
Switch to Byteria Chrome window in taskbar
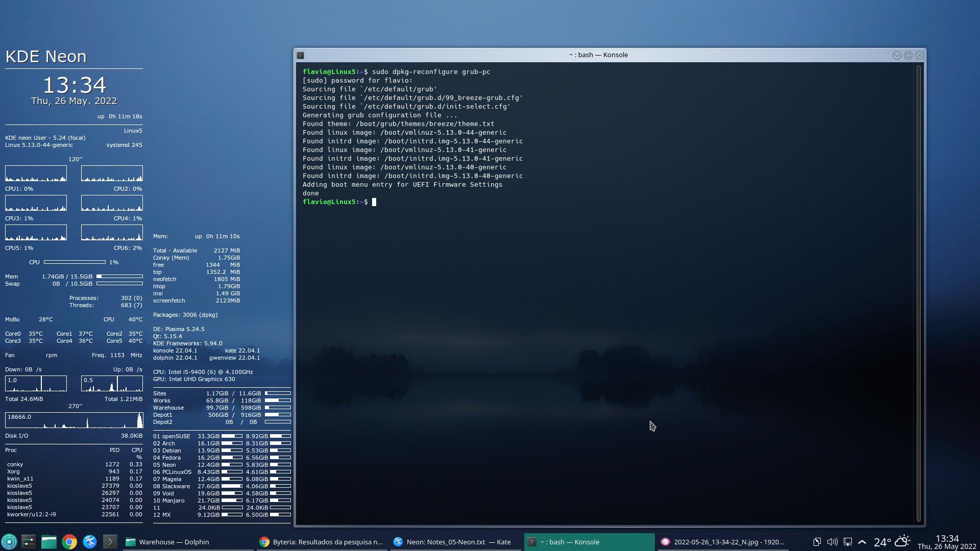pos(321,542)
